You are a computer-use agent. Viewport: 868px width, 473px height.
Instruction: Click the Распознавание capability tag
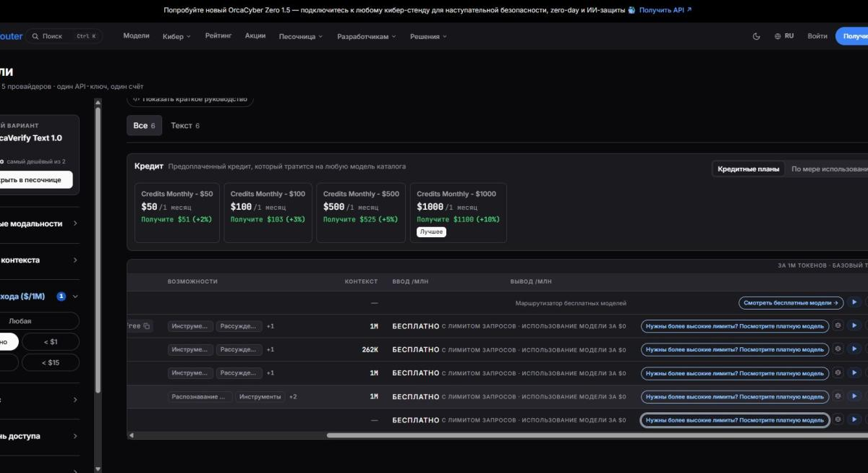(200, 396)
